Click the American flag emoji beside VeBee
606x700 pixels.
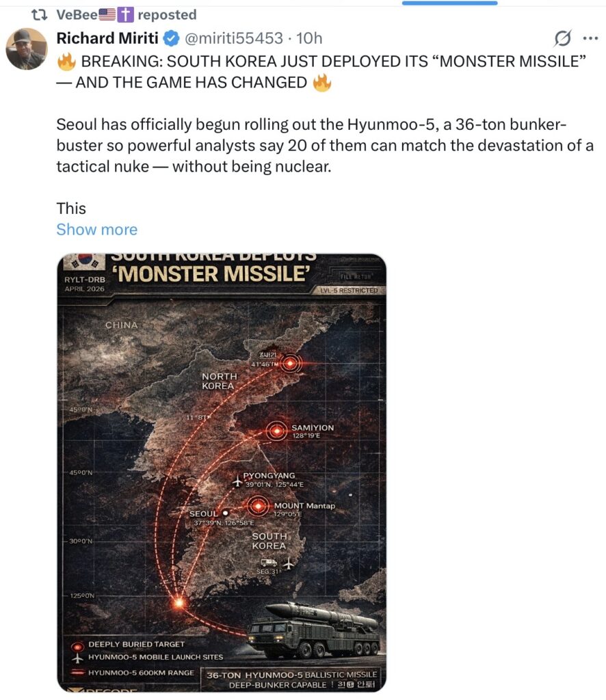point(107,15)
